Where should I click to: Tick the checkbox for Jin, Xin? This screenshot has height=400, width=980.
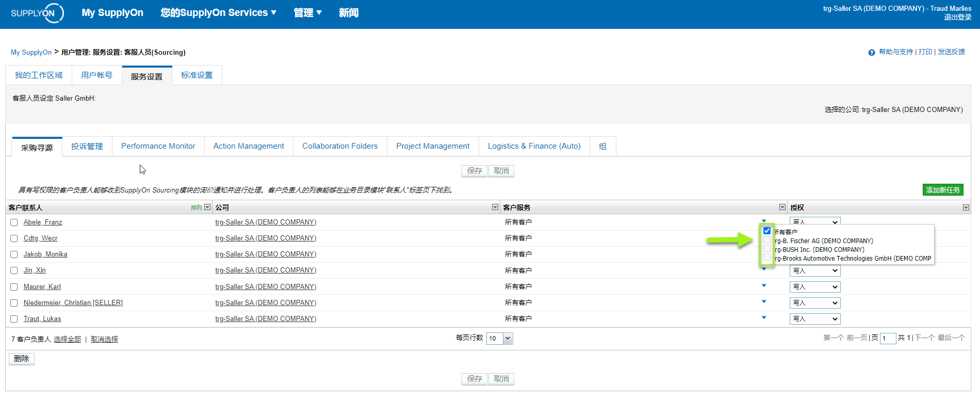coord(14,270)
